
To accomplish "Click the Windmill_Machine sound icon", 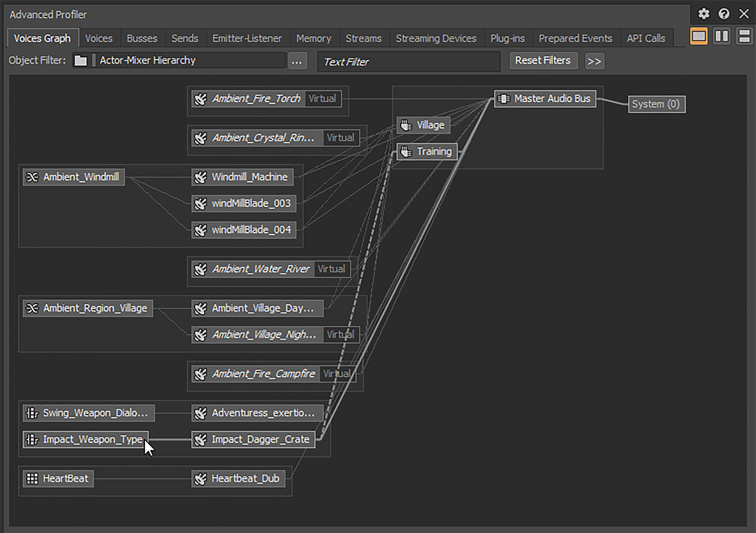I will coord(201,177).
